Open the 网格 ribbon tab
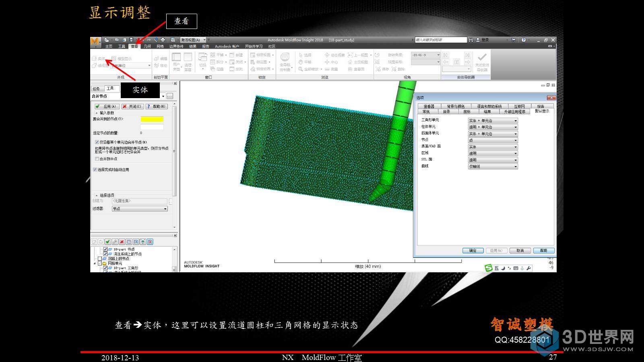The image size is (644, 362). (160, 46)
